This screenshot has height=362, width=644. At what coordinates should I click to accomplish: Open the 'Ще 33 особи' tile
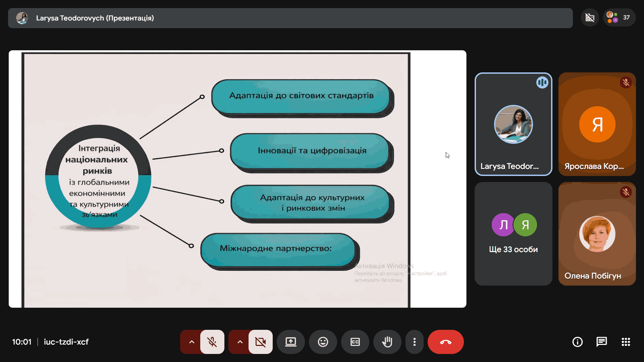pos(513,234)
